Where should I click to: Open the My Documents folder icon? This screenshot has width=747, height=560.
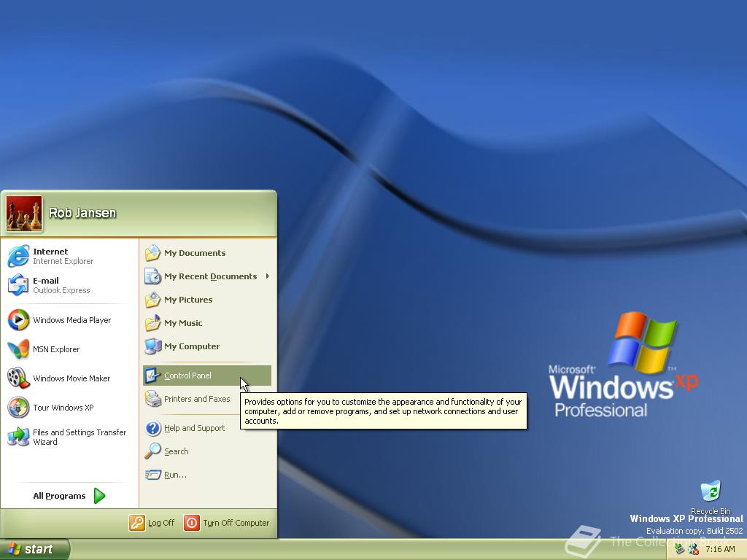coord(153,253)
